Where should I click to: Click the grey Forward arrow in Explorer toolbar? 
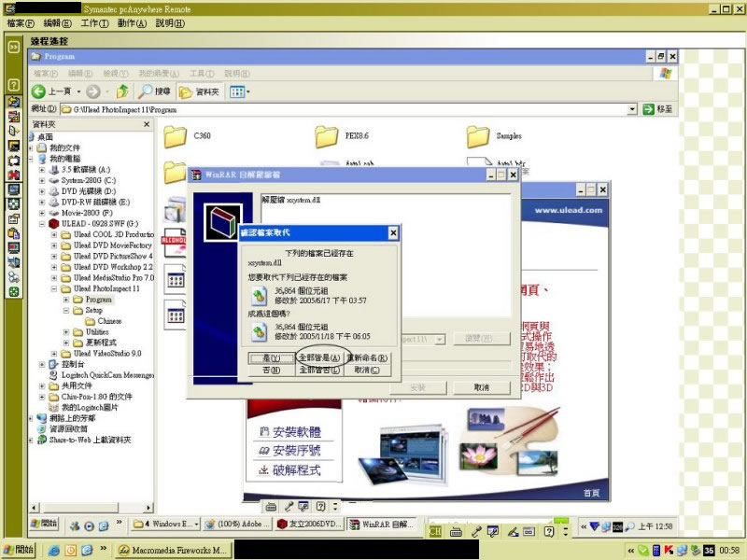[x=92, y=91]
